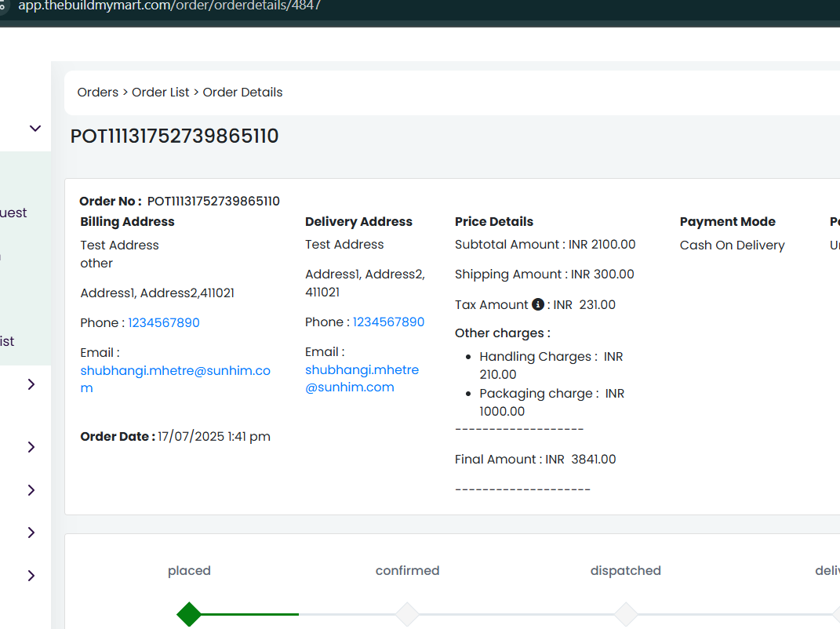This screenshot has width=840, height=629.
Task: Expand the sidebar chevron just below the "ist" item
Action: (31, 384)
